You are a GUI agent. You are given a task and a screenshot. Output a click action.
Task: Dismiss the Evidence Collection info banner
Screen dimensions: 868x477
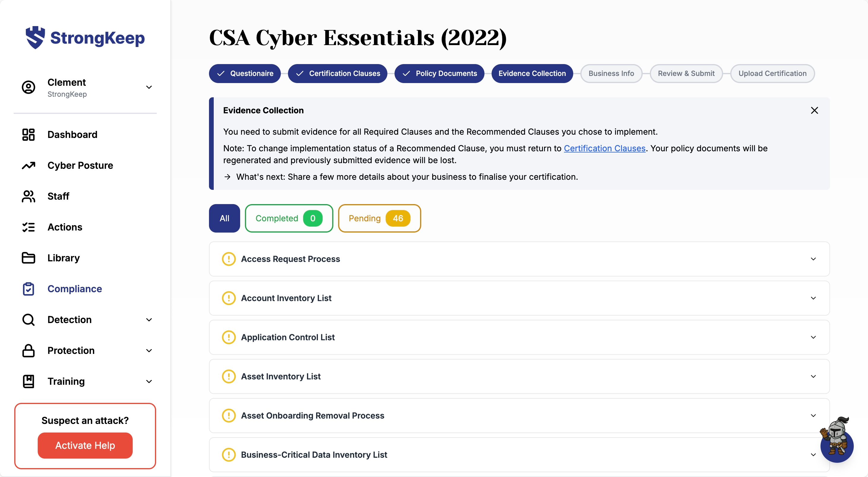pos(814,110)
